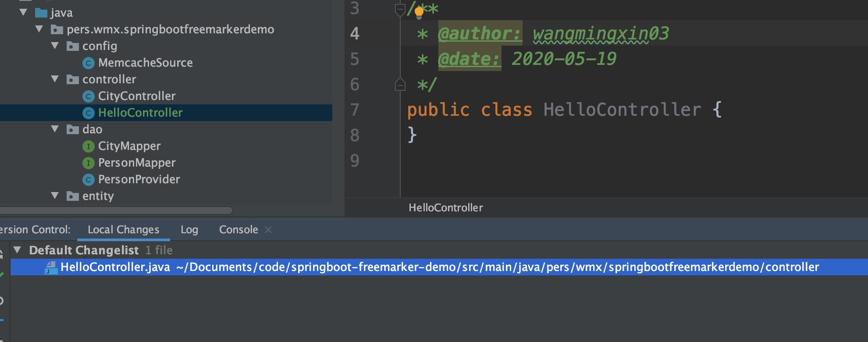This screenshot has width=868, height=342.
Task: Close the Console tab
Action: click(268, 230)
